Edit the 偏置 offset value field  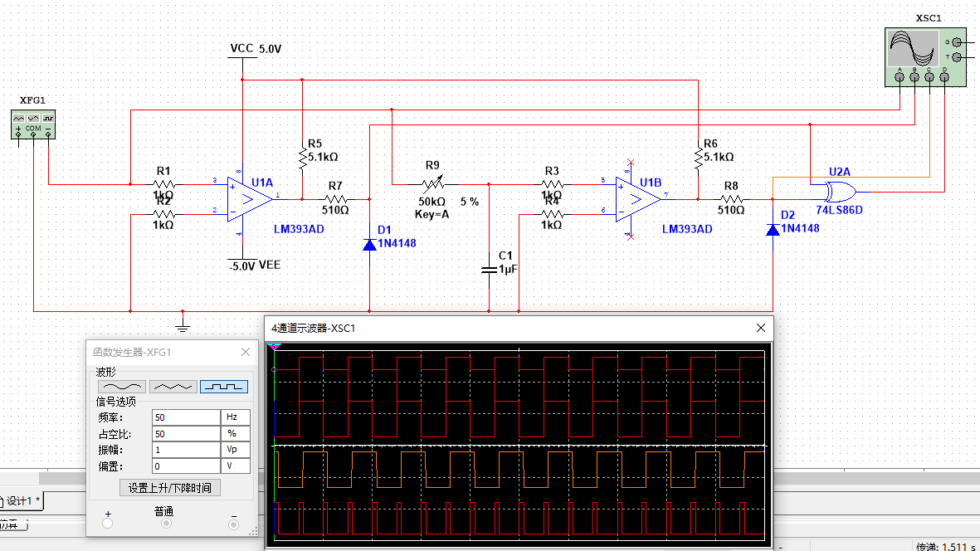tap(186, 466)
